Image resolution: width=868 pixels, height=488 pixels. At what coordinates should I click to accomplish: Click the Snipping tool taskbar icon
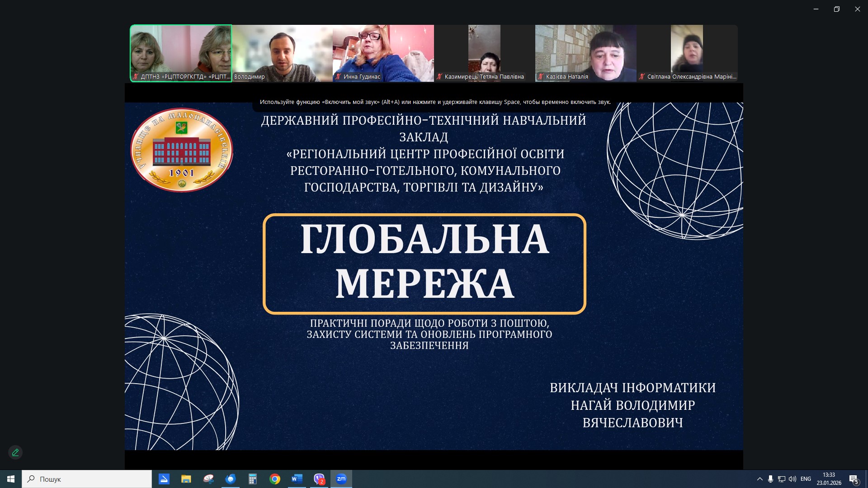tap(208, 479)
